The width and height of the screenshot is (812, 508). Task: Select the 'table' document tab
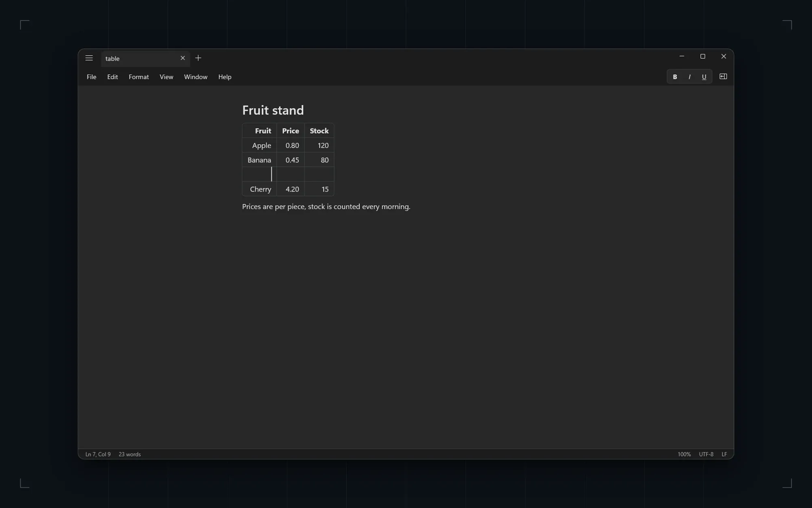(145, 59)
